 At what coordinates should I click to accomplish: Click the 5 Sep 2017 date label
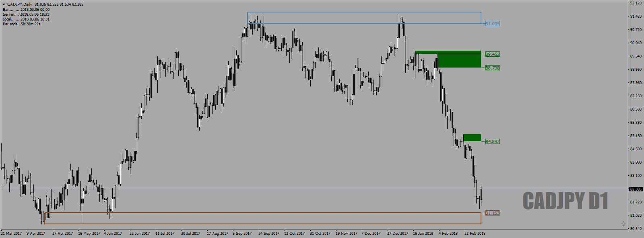coord(242,234)
